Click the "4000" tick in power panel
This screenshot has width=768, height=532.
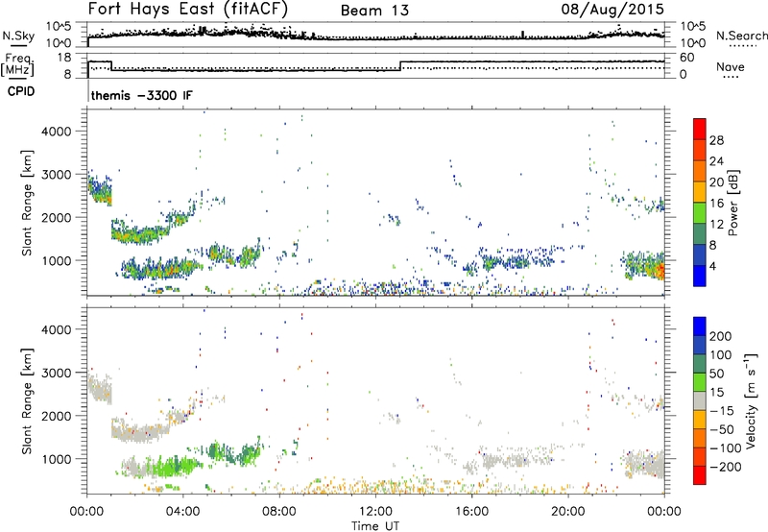(56, 132)
